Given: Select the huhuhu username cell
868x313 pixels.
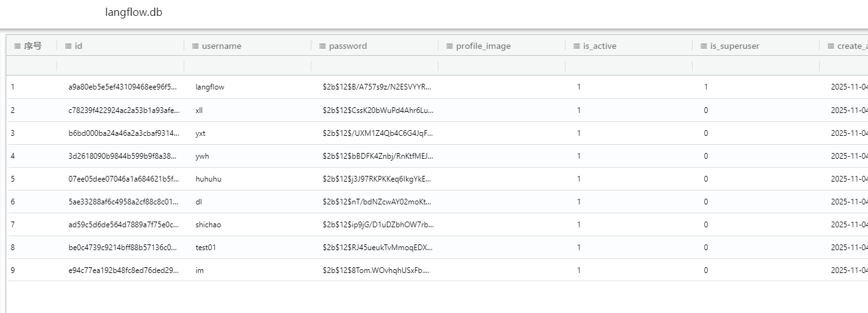Looking at the screenshot, I should (208, 178).
